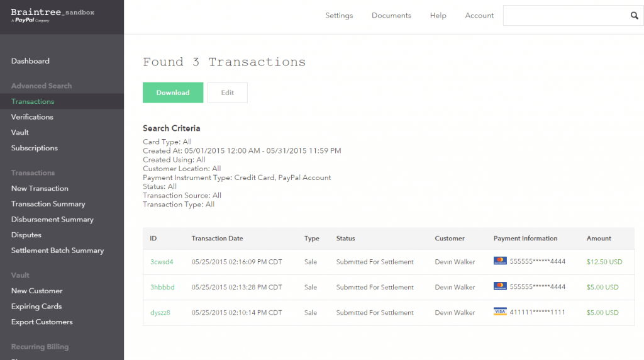Open the Account menu
This screenshot has height=360, width=644.
479,16
